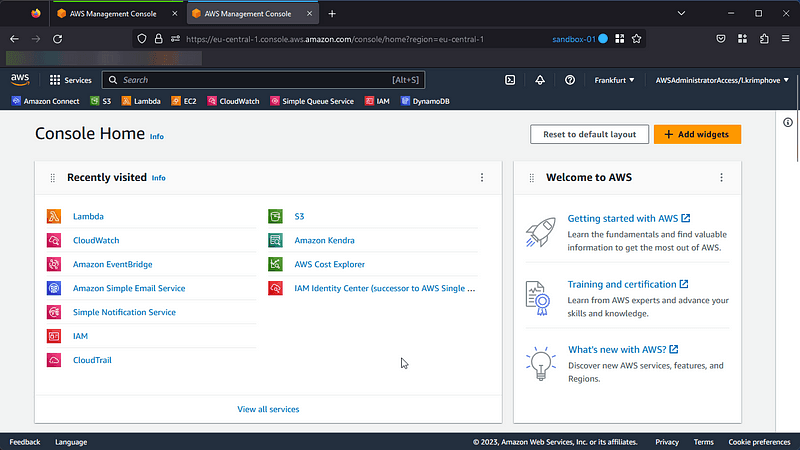Open Amazon Connect from the favorites bar

pos(45,101)
